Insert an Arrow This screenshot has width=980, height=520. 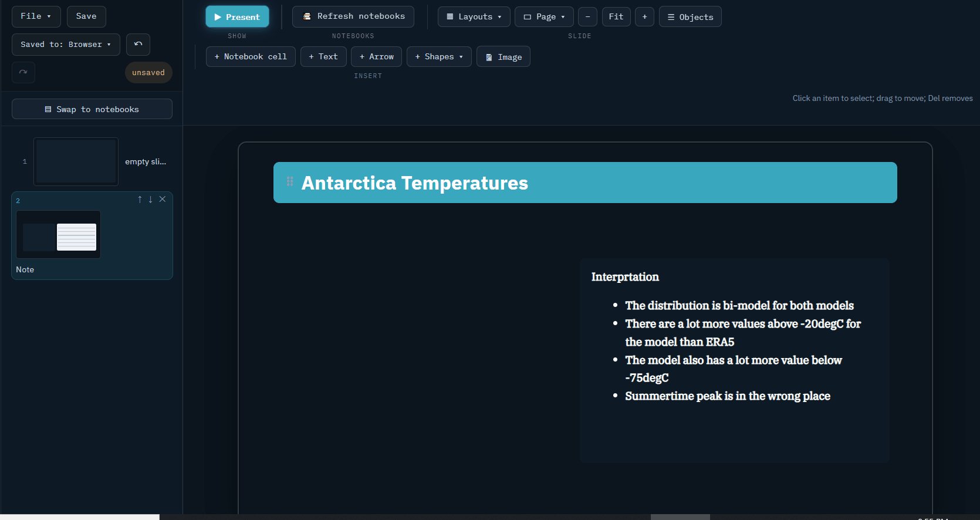coord(376,57)
